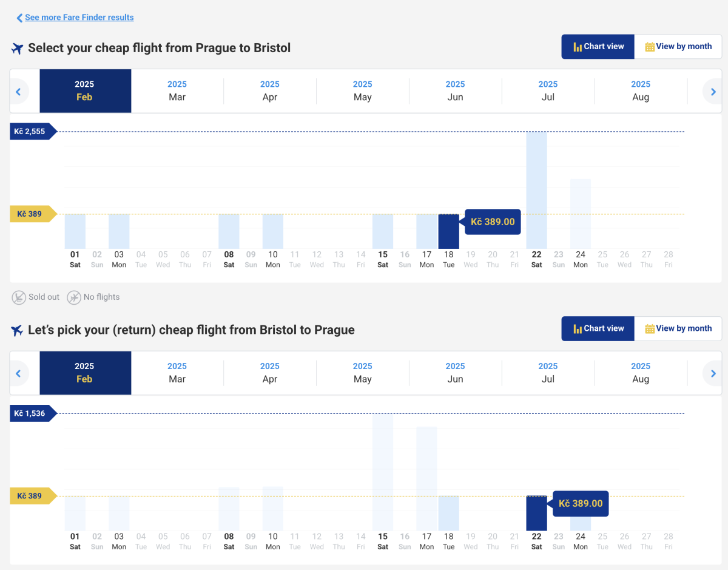Click the return section Chart view button
This screenshot has width=728, height=570.
(598, 328)
